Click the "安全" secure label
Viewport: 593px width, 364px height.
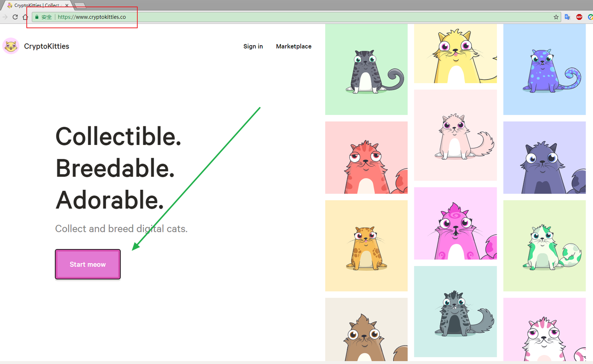tap(47, 17)
